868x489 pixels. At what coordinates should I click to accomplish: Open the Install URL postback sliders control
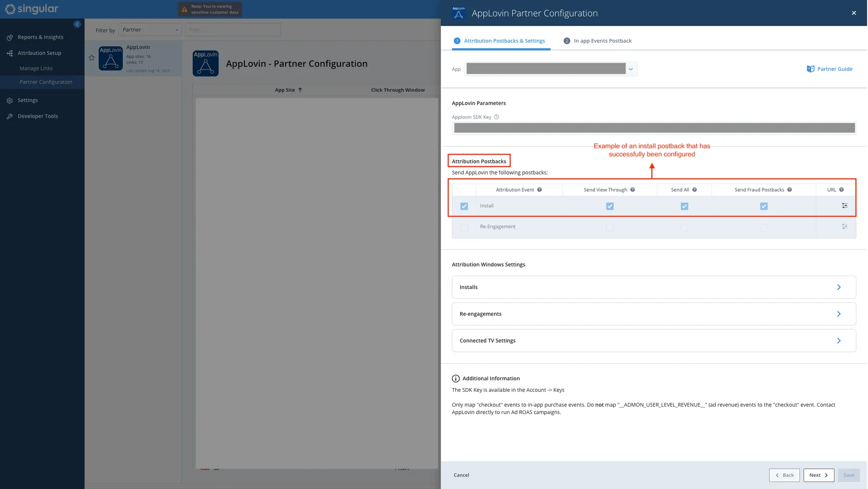coord(844,206)
